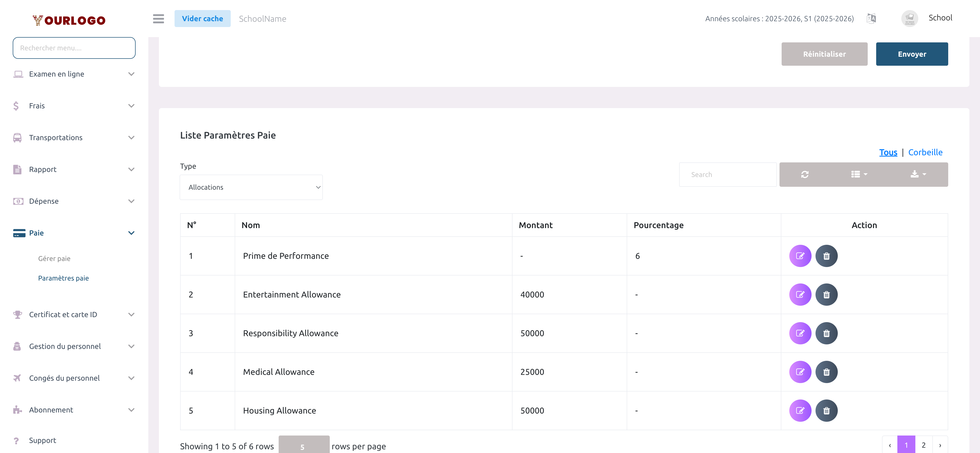
Task: Go to page 2 of table
Action: (x=923, y=445)
